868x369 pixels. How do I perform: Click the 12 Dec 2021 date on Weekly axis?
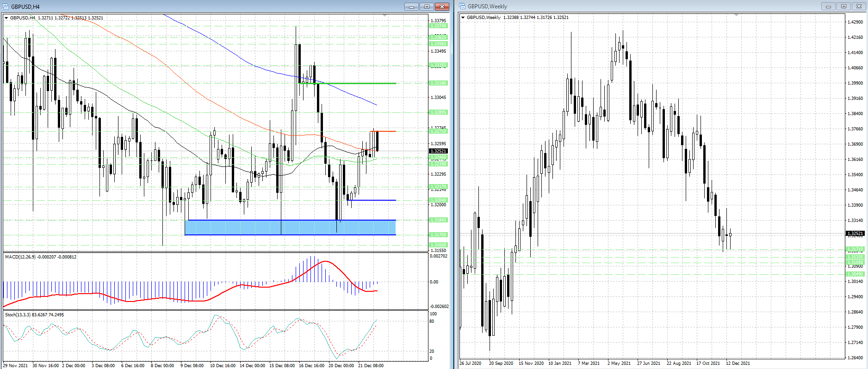pyautogui.click(x=738, y=363)
